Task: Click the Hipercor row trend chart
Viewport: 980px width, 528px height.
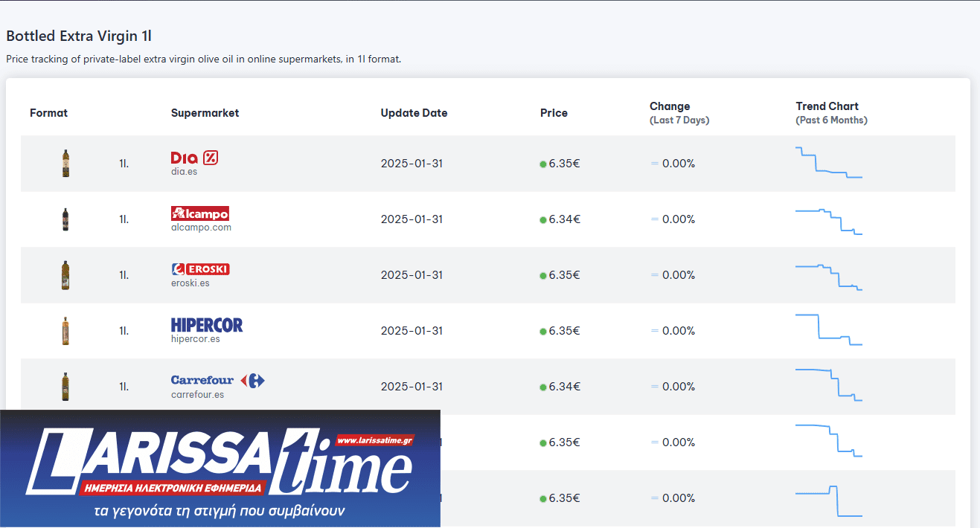Action: 828,330
